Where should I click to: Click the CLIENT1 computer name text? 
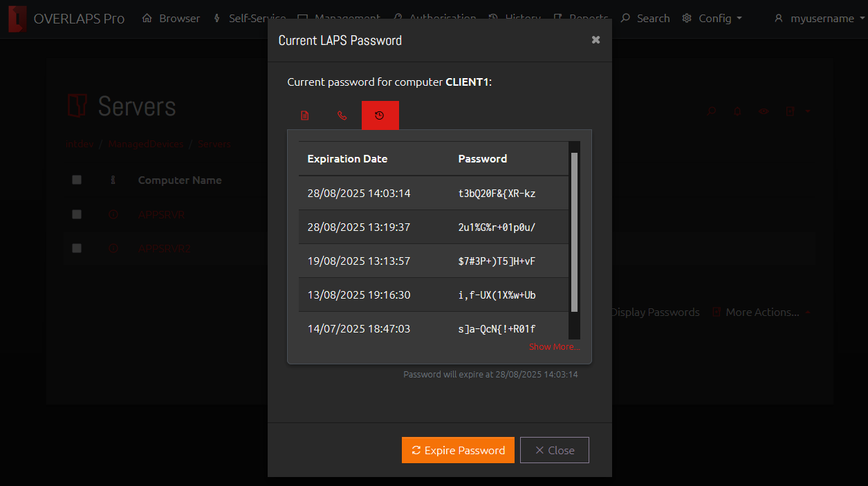tap(467, 82)
